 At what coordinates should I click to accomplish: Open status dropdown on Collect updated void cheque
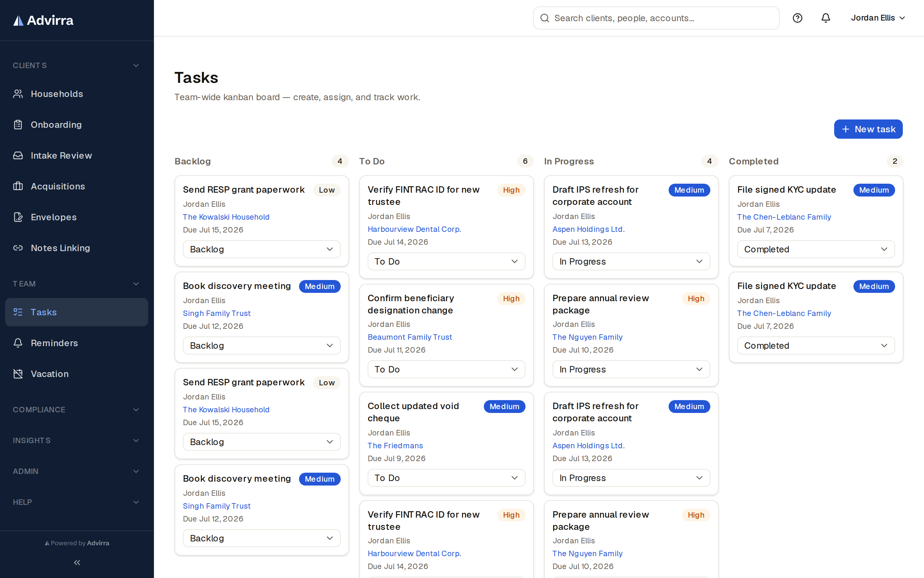pos(446,478)
